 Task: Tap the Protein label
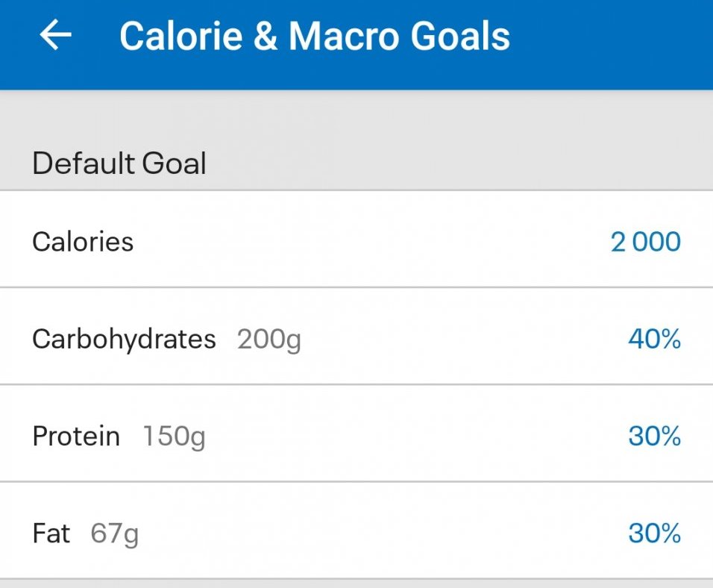pyautogui.click(x=76, y=437)
